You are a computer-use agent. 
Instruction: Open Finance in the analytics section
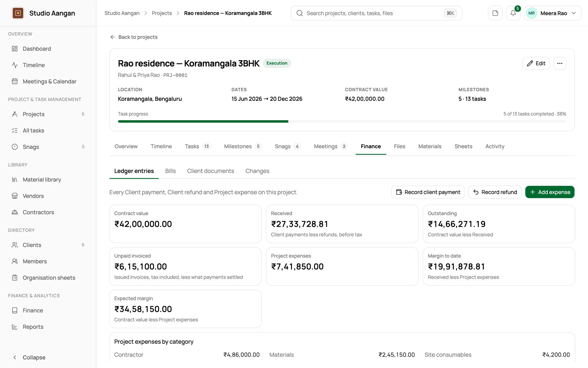48,310
